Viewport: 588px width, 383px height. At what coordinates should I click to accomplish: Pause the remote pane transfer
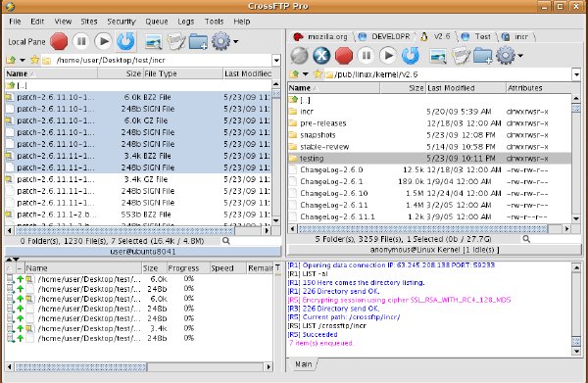coord(366,56)
